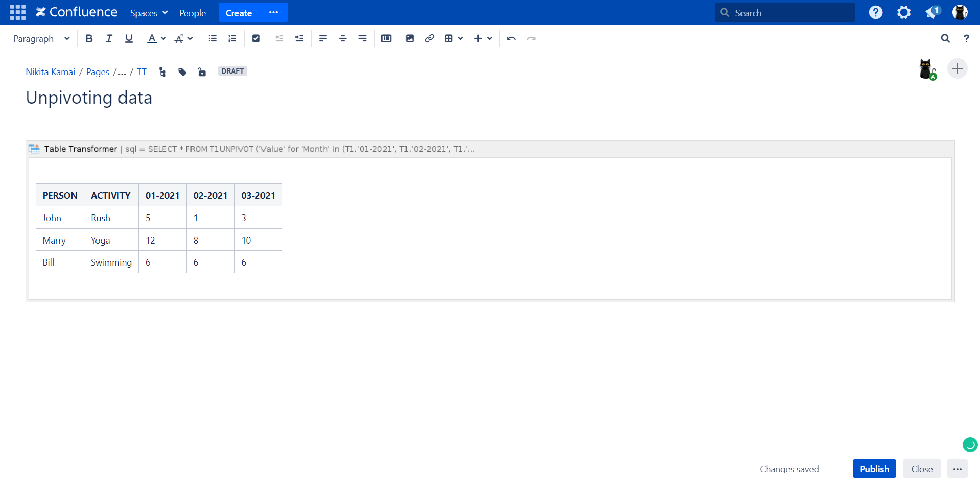Open the People menu
Screen dimensions: 980x480
[x=192, y=13]
